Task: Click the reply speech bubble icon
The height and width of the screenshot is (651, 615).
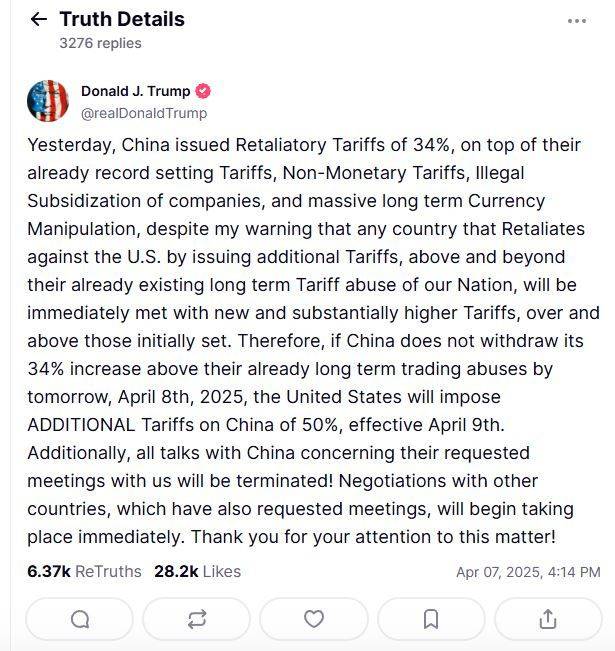Action: pyautogui.click(x=80, y=619)
